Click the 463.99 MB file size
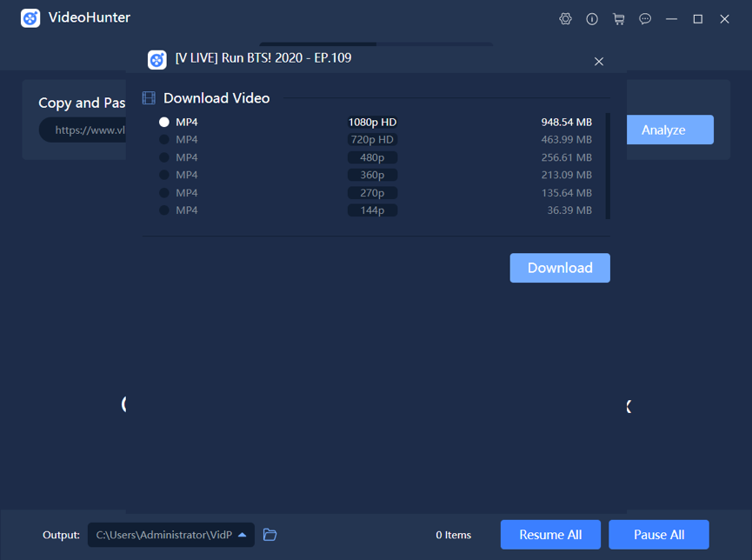This screenshot has width=752, height=560. 567,140
